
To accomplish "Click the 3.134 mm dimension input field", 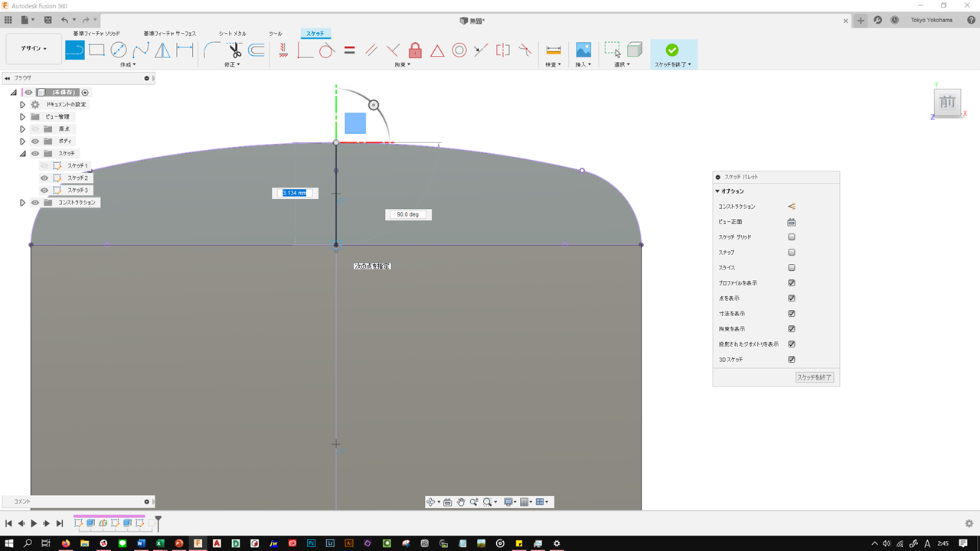I will pos(295,193).
